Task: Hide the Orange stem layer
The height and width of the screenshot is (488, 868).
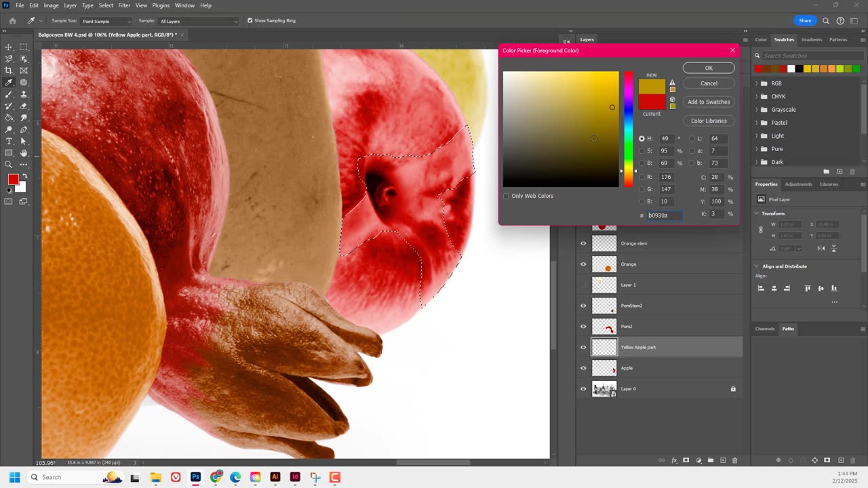Action: pyautogui.click(x=583, y=243)
